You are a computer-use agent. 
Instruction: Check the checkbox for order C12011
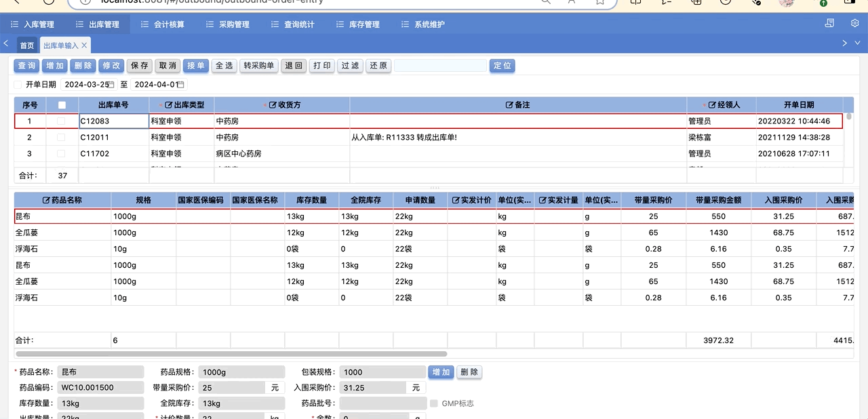click(62, 137)
